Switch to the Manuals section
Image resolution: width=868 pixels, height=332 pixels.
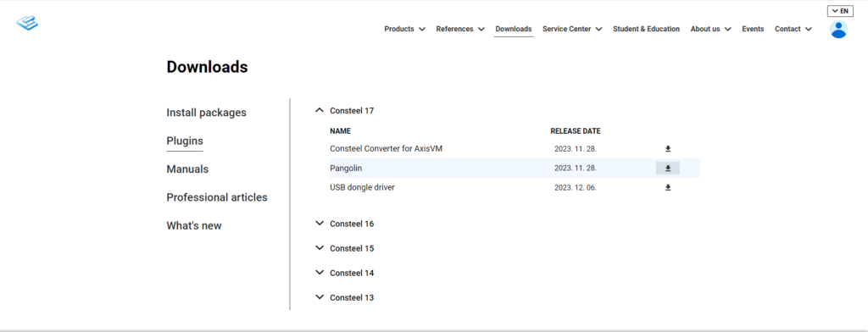187,169
